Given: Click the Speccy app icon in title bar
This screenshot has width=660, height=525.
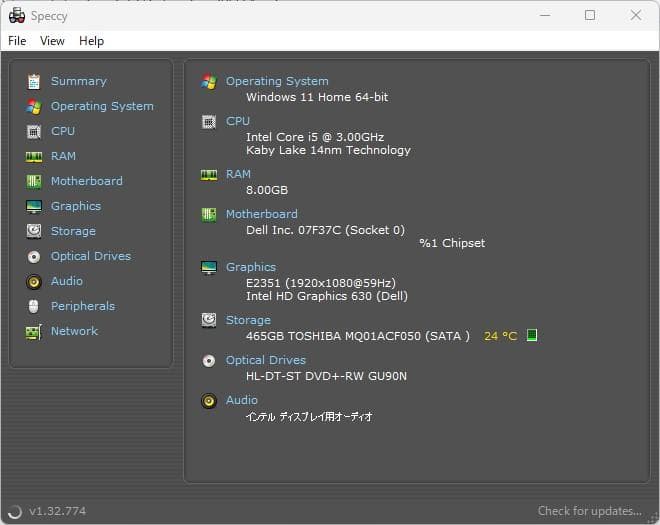Looking at the screenshot, I should (x=17, y=16).
